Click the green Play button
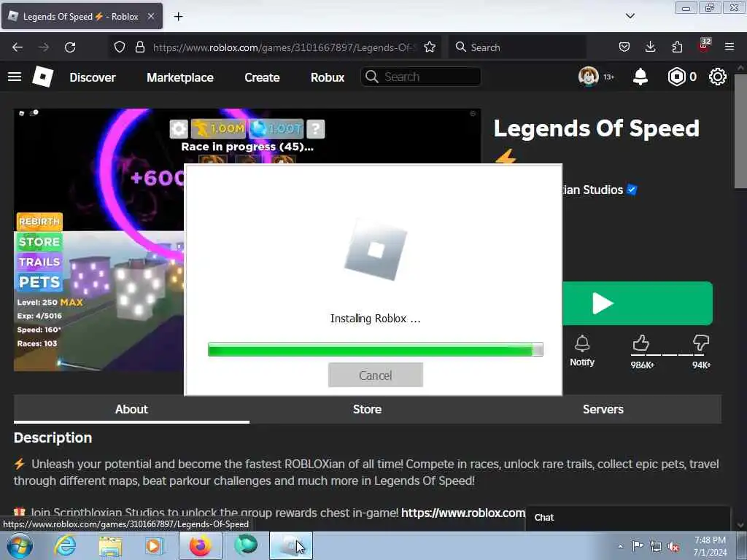The image size is (747, 560). click(x=638, y=303)
